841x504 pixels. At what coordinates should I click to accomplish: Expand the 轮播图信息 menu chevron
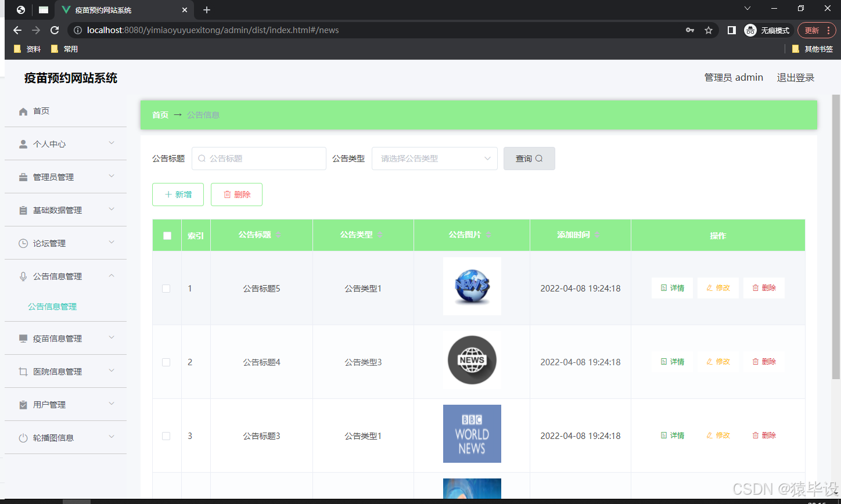pyautogui.click(x=112, y=437)
